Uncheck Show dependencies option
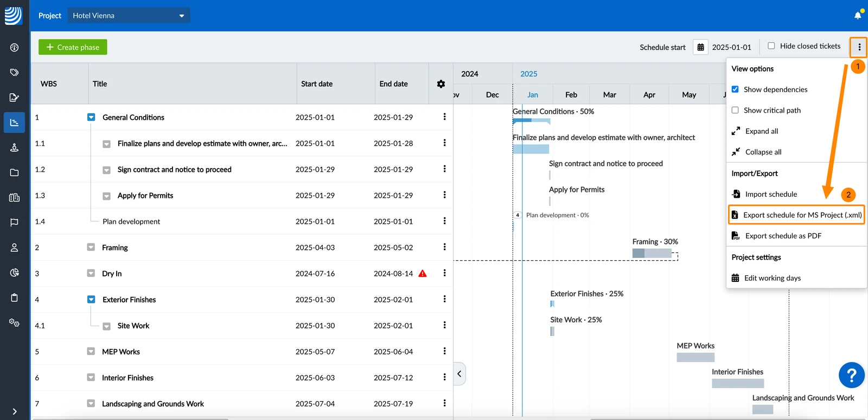This screenshot has width=868, height=420. (735, 89)
